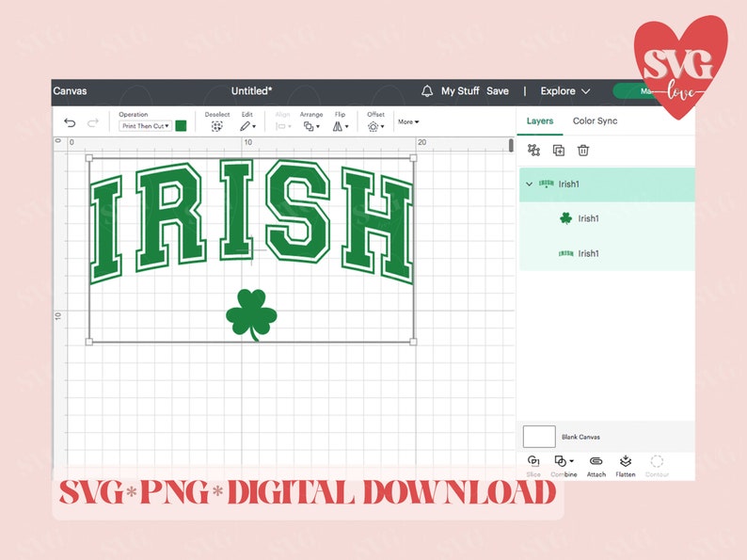Select the text Irish1 layer
The width and height of the screenshot is (747, 560).
[607, 253]
